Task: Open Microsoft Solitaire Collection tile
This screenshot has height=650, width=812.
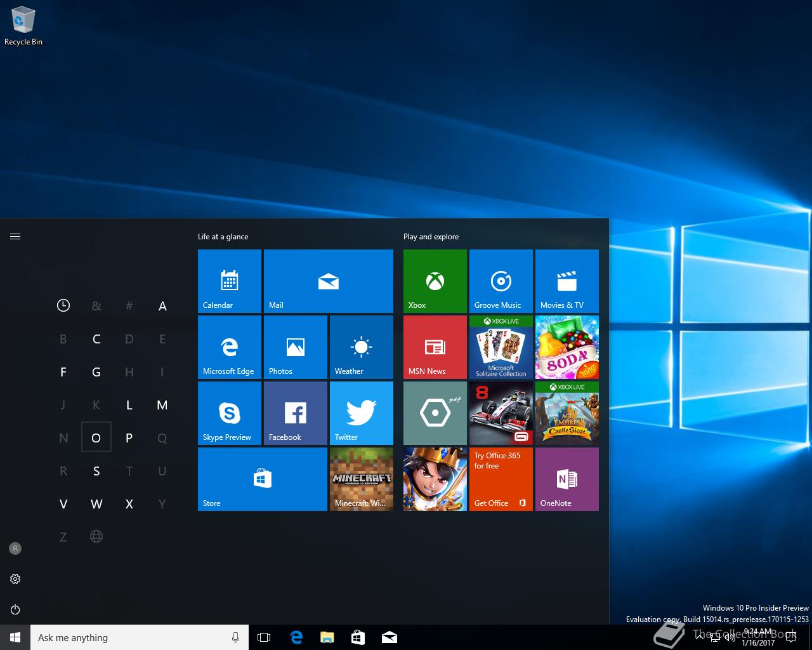Action: [501, 347]
